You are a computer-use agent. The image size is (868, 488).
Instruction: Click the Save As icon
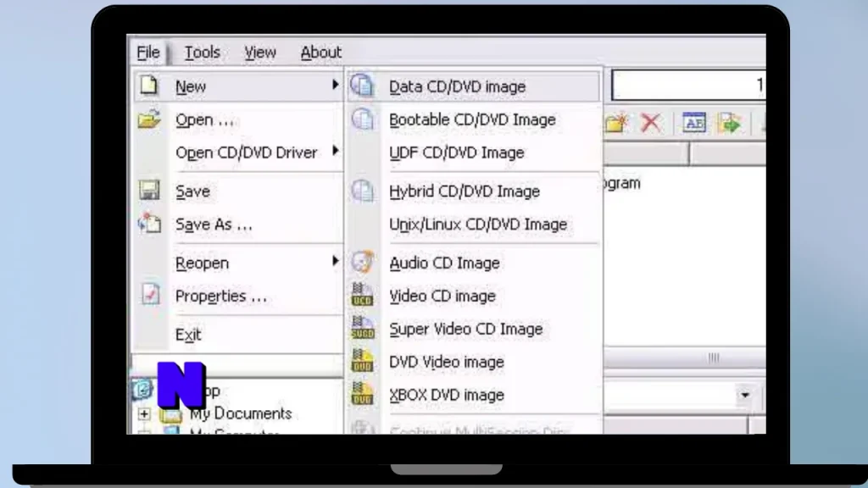click(x=149, y=224)
